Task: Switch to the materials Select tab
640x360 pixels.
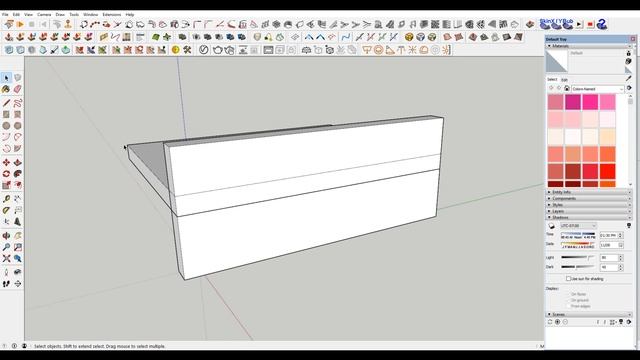Action: (x=552, y=80)
